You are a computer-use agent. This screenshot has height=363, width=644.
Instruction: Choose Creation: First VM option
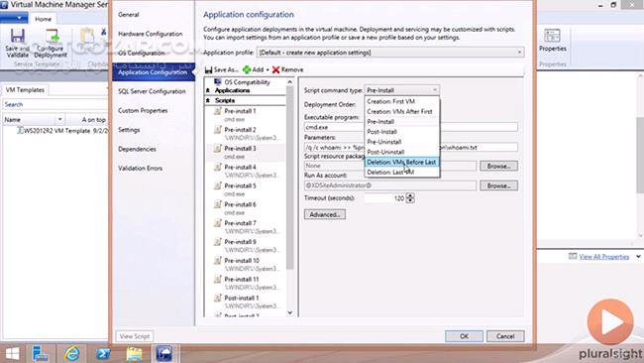401,101
